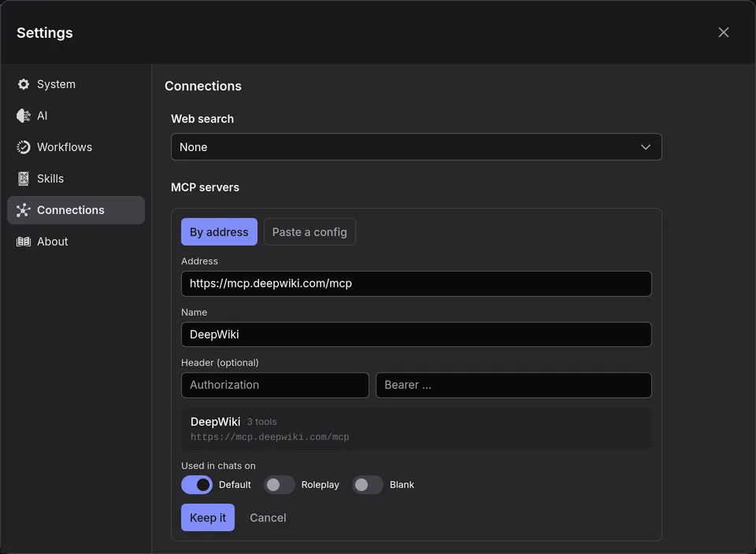Click the AI brain icon in sidebar
The image size is (756, 554).
[23, 116]
